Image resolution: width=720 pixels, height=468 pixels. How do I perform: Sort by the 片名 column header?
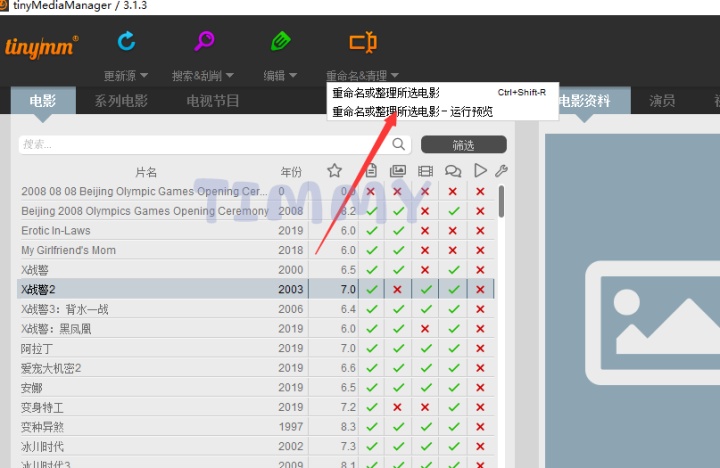(146, 172)
